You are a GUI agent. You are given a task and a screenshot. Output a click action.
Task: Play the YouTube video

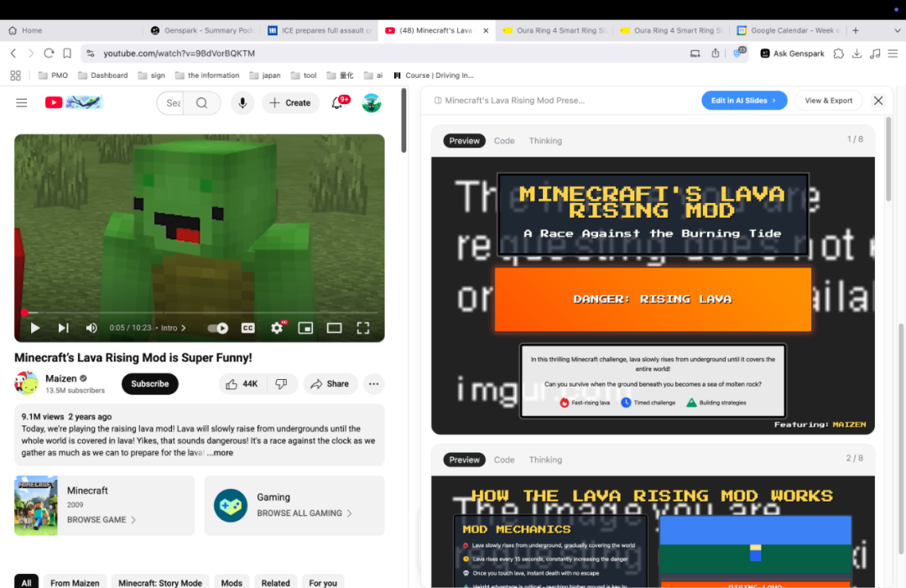(35, 328)
